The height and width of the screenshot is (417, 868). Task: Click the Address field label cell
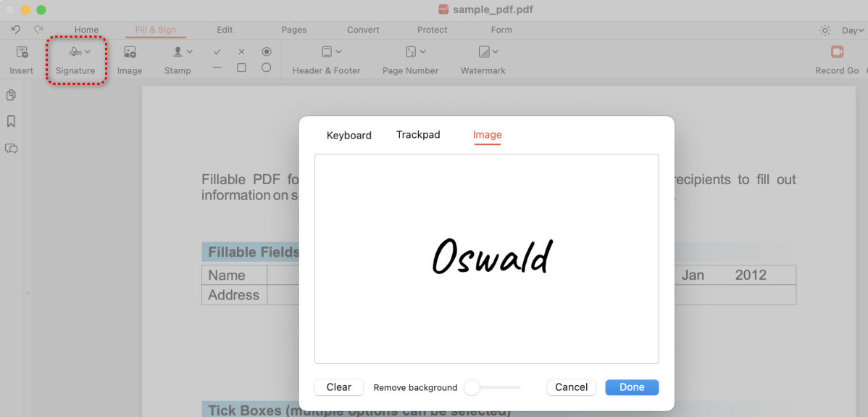235,295
